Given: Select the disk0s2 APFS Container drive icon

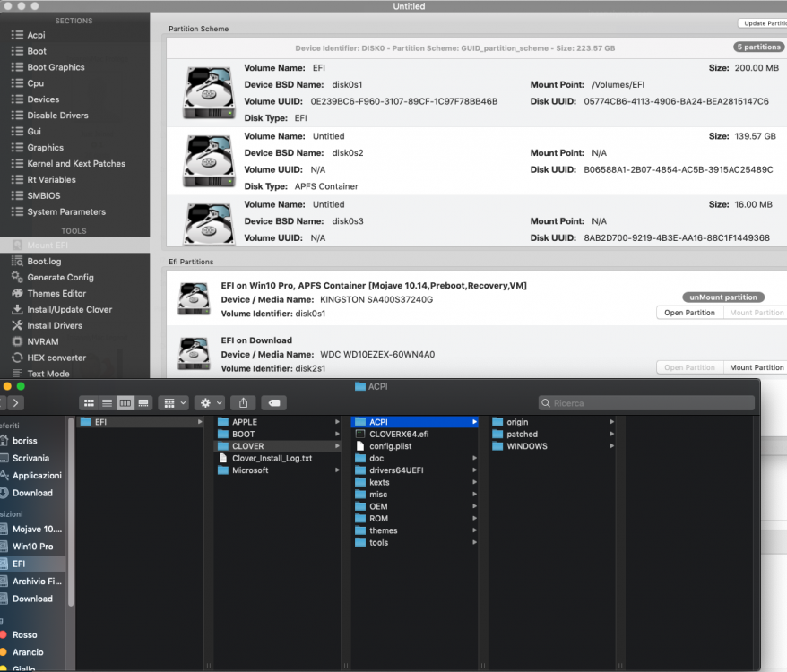Looking at the screenshot, I should 209,161.
